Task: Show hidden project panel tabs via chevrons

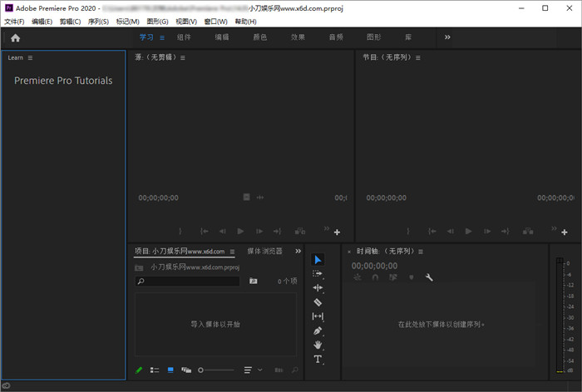Action: tap(298, 251)
